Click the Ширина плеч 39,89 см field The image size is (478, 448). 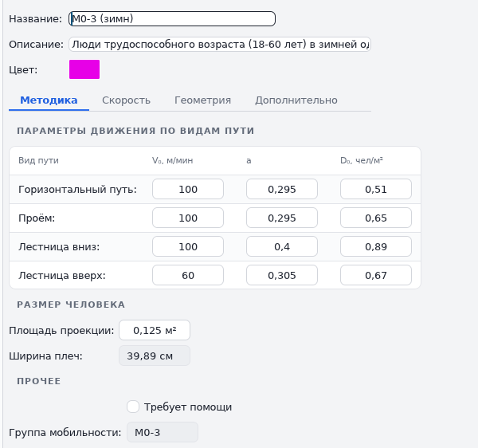click(155, 356)
